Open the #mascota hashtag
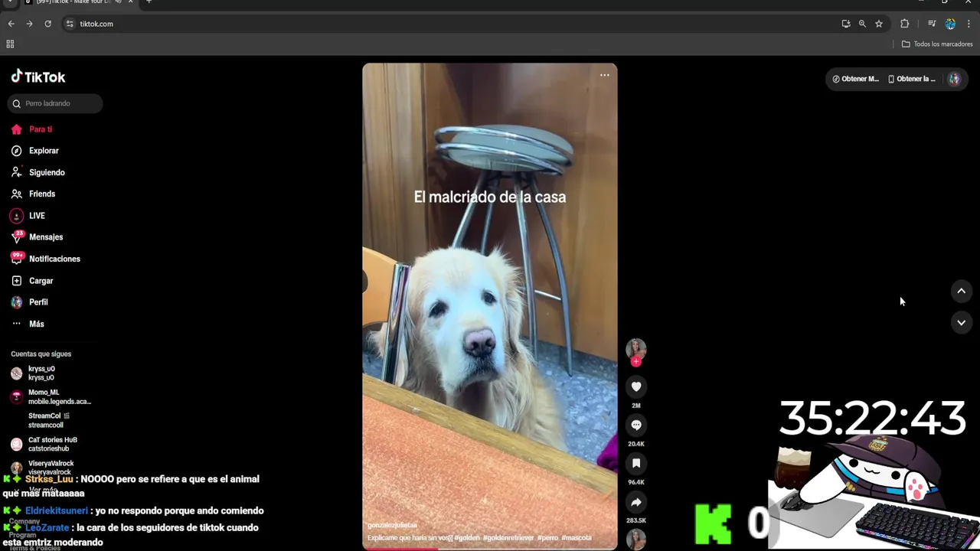Viewport: 980px width, 551px height. click(577, 538)
